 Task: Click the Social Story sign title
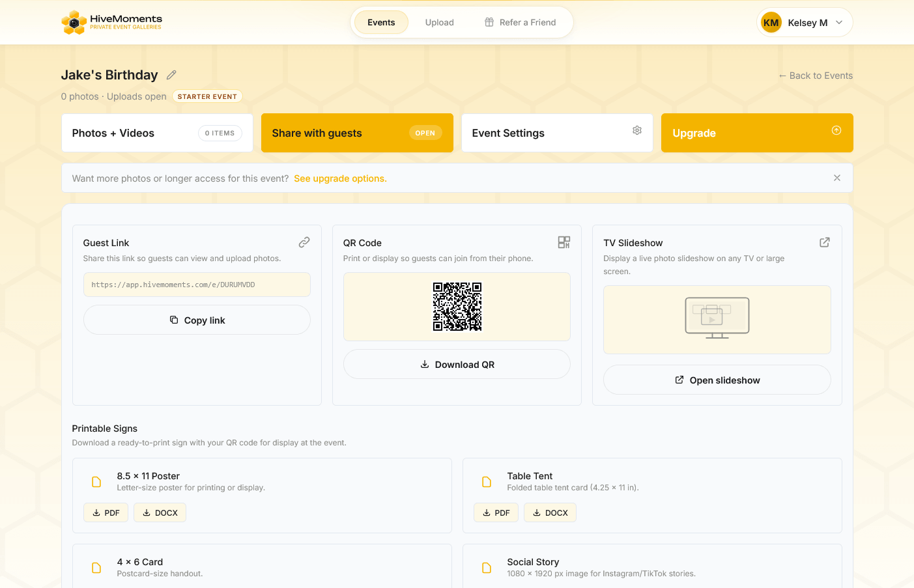coord(533,562)
